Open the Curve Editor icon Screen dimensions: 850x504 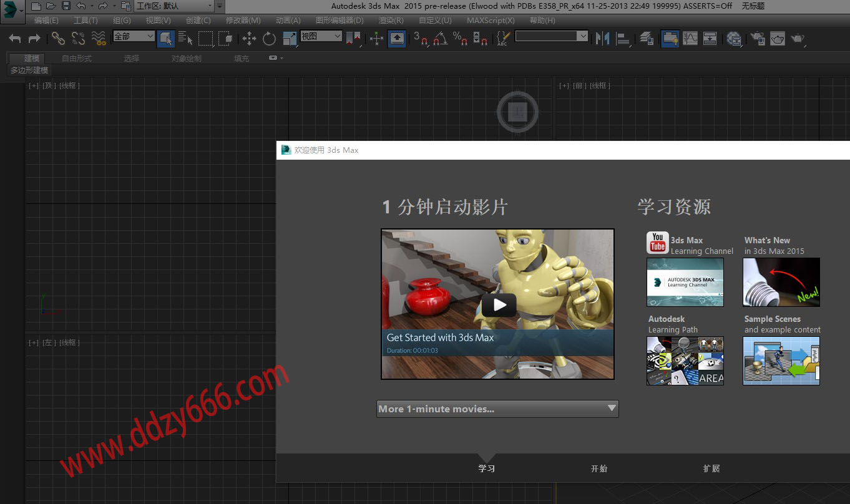[x=690, y=39]
